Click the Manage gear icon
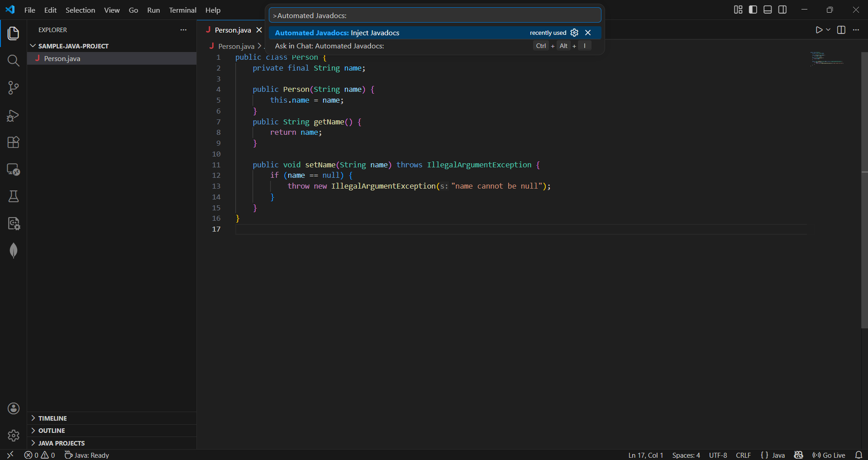The width and height of the screenshot is (868, 460). (x=14, y=435)
